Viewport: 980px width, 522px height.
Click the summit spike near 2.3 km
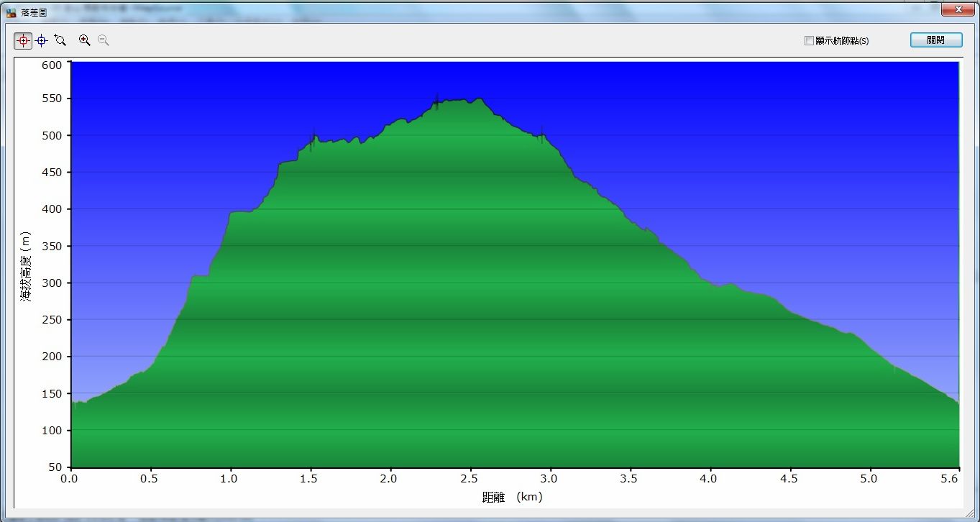436,102
